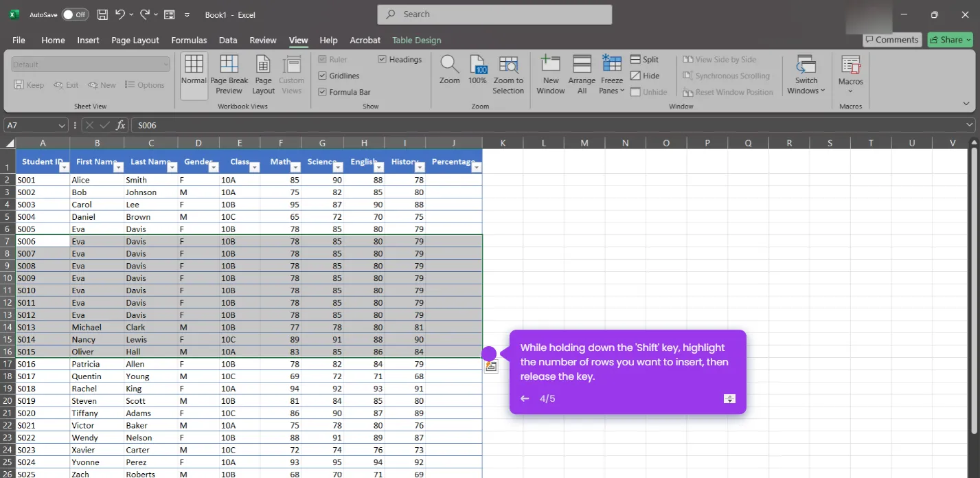Click the Split window button
This screenshot has height=478, width=980.
[x=644, y=60]
